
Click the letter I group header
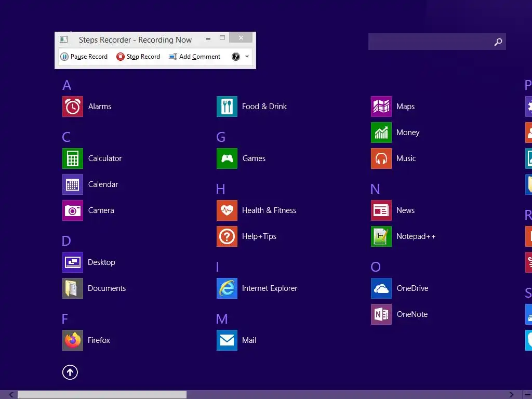click(x=218, y=267)
